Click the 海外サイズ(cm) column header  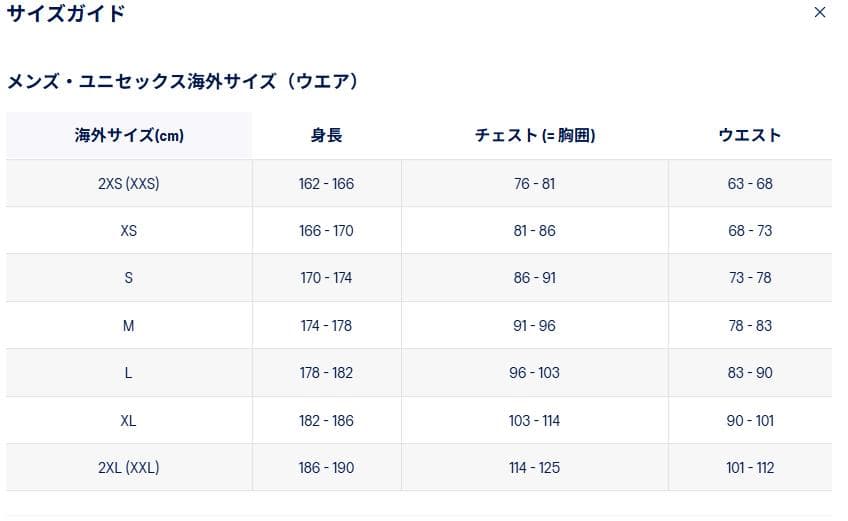pyautogui.click(x=129, y=135)
